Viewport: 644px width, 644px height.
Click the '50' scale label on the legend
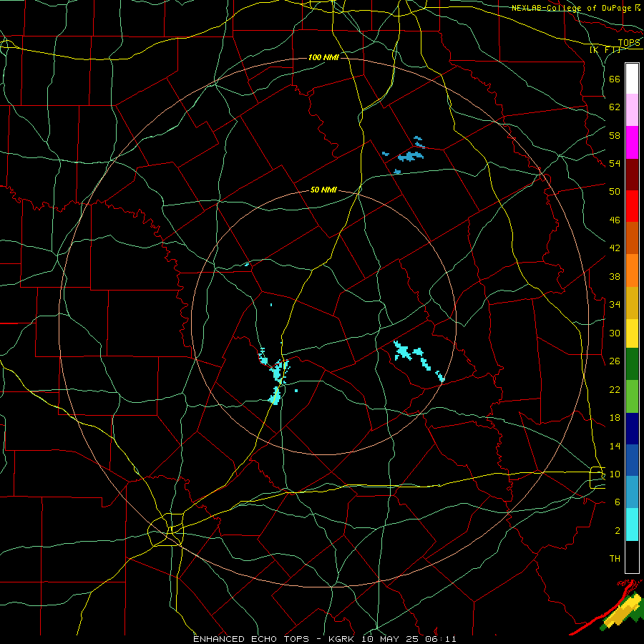pyautogui.click(x=615, y=191)
